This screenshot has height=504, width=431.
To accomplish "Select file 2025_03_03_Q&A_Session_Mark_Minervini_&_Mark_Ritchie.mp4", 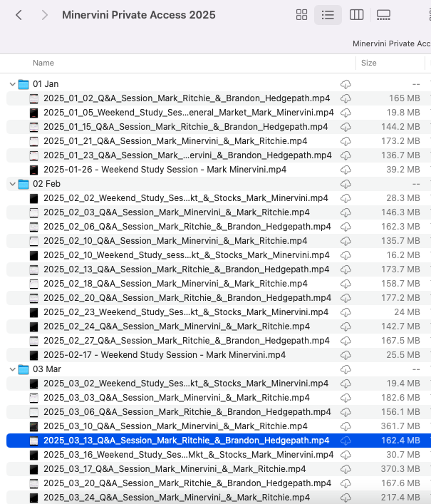I will click(x=177, y=397).
